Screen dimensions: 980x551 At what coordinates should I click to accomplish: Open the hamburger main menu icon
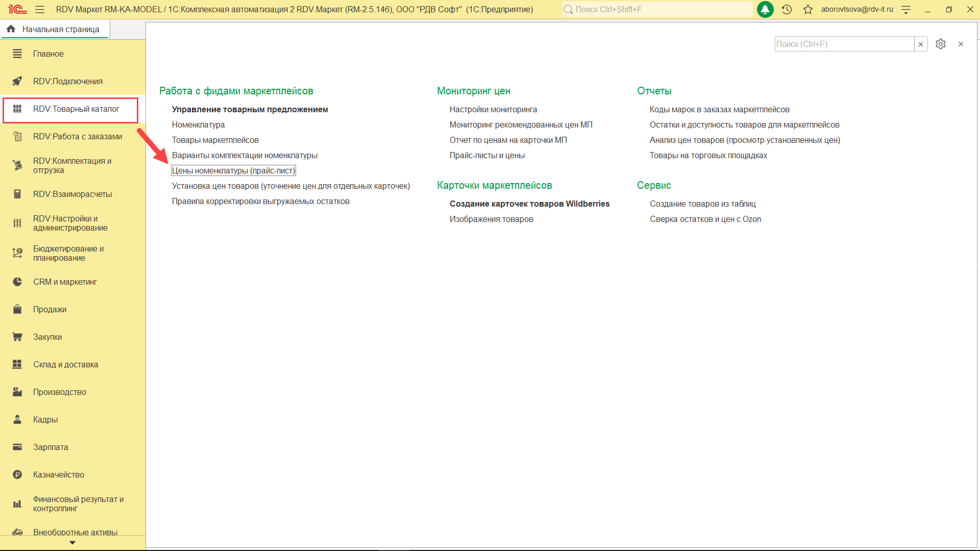[x=40, y=9]
